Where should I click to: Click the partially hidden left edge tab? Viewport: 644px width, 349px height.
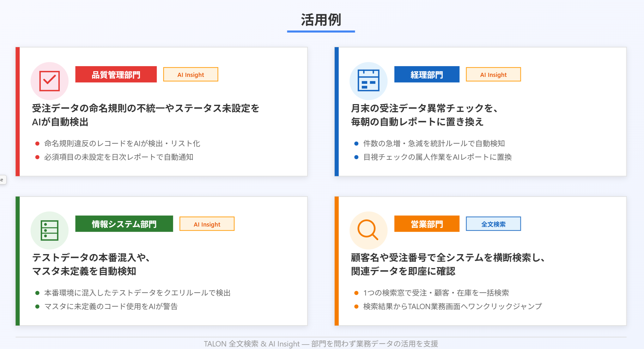click(x=3, y=180)
